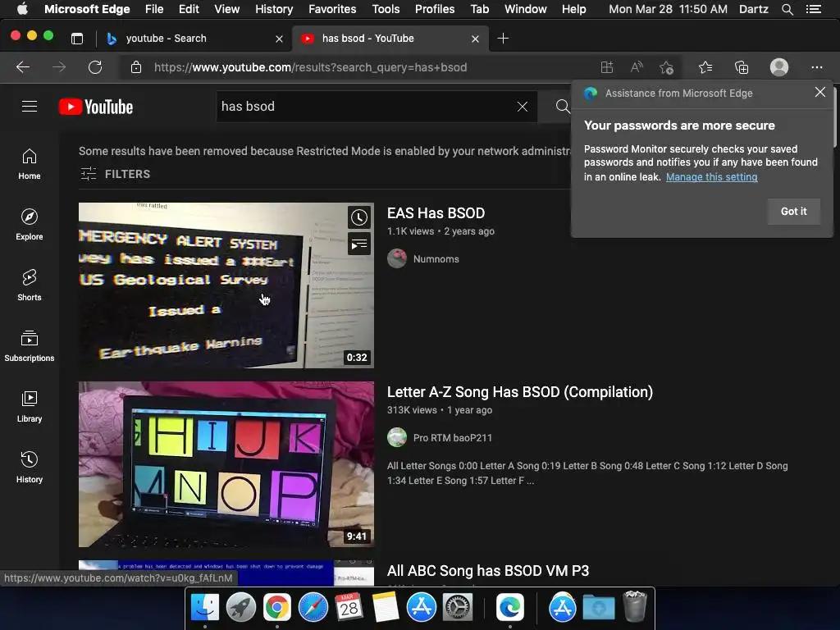The height and width of the screenshot is (630, 840).
Task: Open the Tools menu
Action: click(386, 9)
